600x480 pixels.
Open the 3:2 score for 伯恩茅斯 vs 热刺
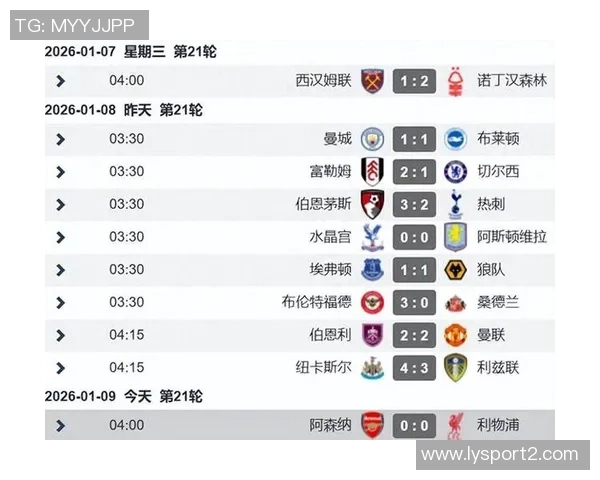[x=414, y=204]
